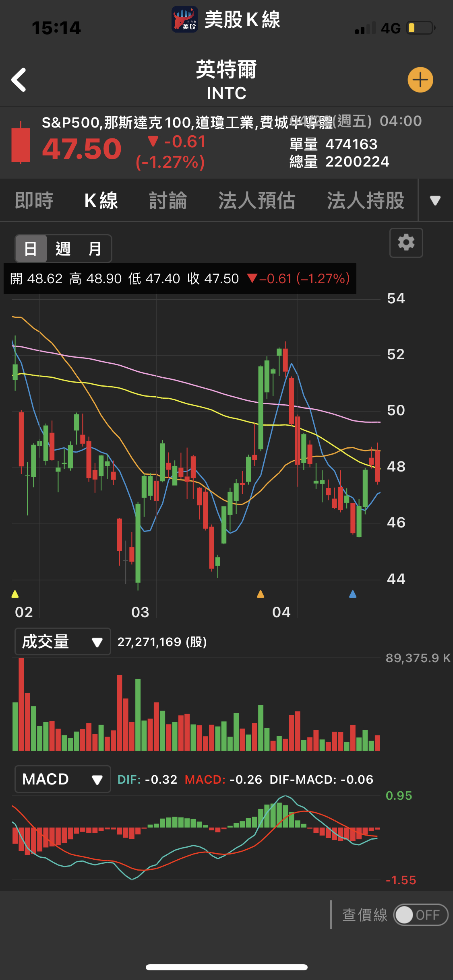The width and height of the screenshot is (453, 980).
Task: Tap the MACD: -0.26 reading
Action: point(223,779)
